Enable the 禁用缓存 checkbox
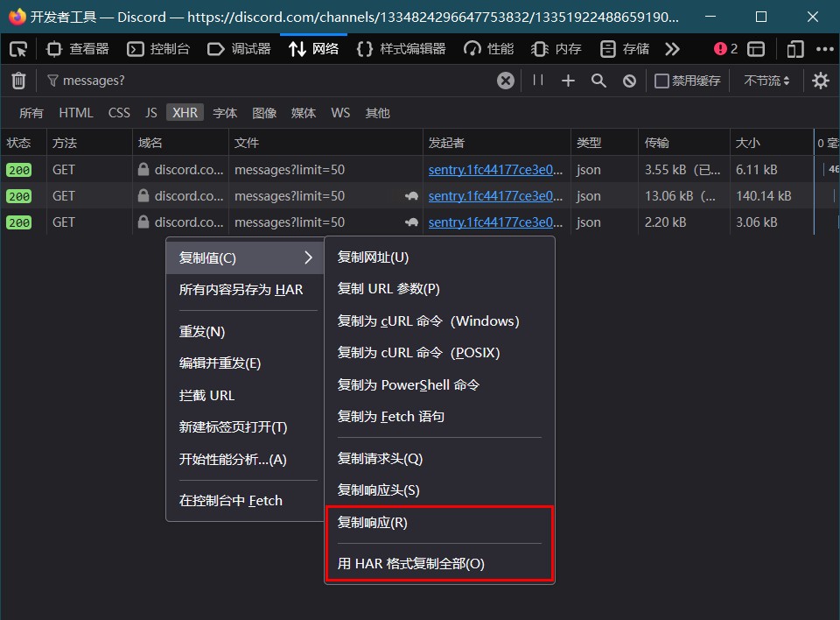The image size is (840, 620). [662, 81]
